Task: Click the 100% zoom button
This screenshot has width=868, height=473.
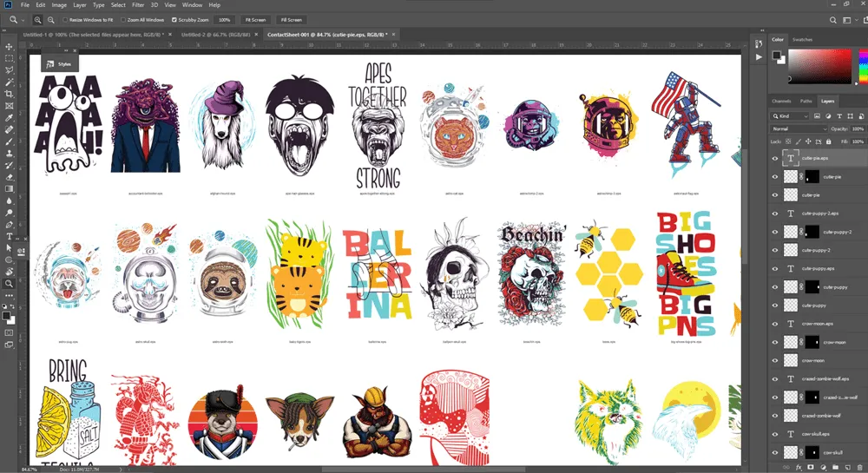Action: [x=224, y=20]
